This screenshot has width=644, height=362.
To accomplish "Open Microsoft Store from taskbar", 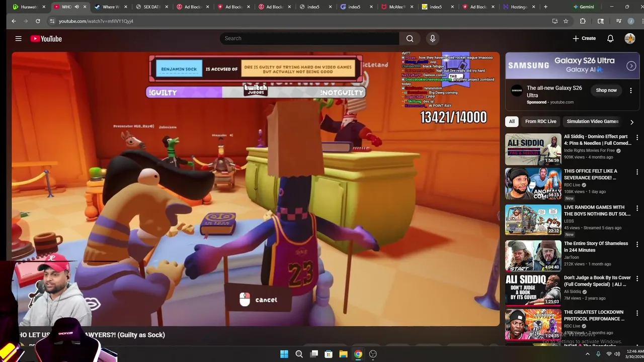I will click(329, 354).
